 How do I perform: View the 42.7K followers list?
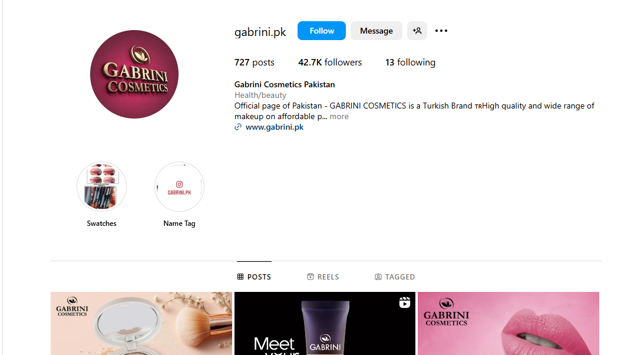[330, 63]
